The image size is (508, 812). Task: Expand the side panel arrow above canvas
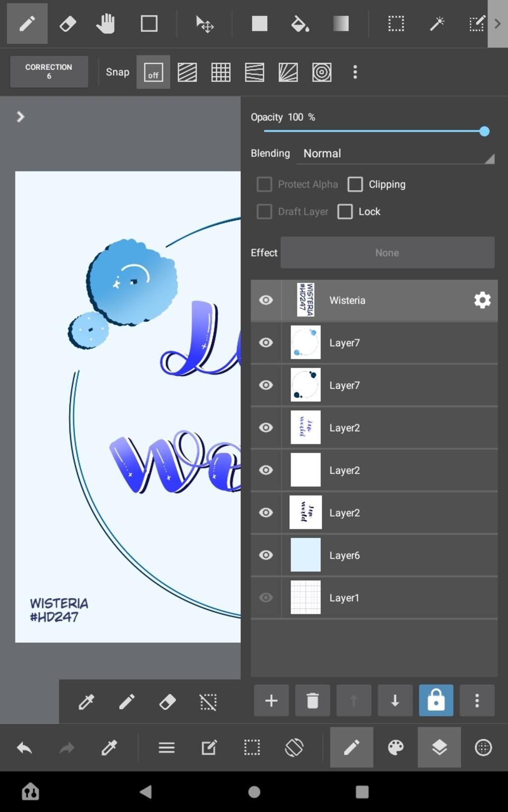click(20, 116)
